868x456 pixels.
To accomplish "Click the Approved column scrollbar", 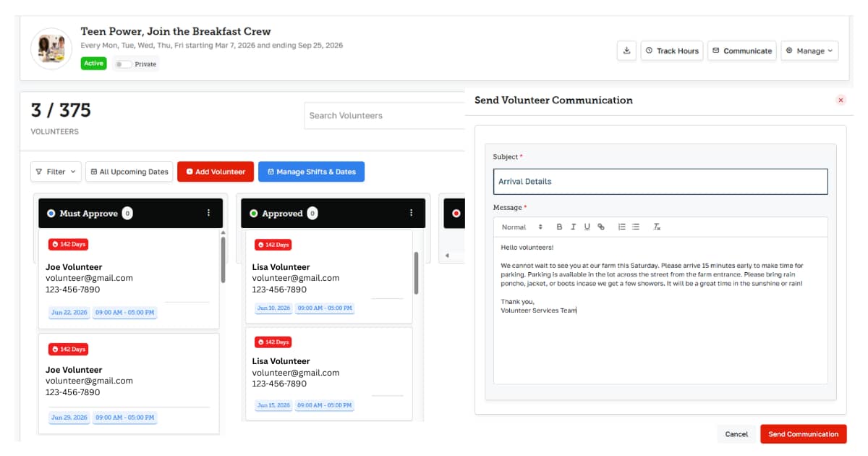I will pyautogui.click(x=416, y=272).
